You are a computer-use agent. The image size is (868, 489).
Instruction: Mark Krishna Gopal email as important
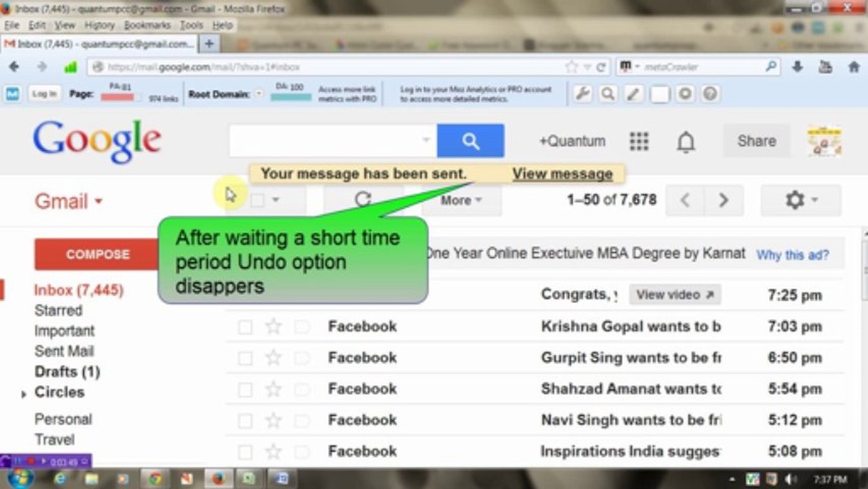coord(302,327)
